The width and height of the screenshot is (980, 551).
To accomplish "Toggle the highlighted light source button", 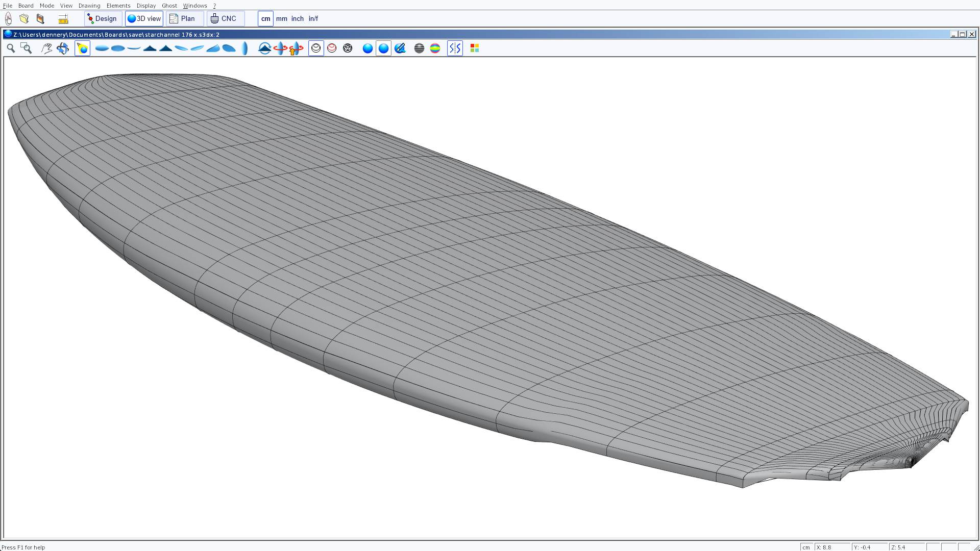I will point(82,48).
